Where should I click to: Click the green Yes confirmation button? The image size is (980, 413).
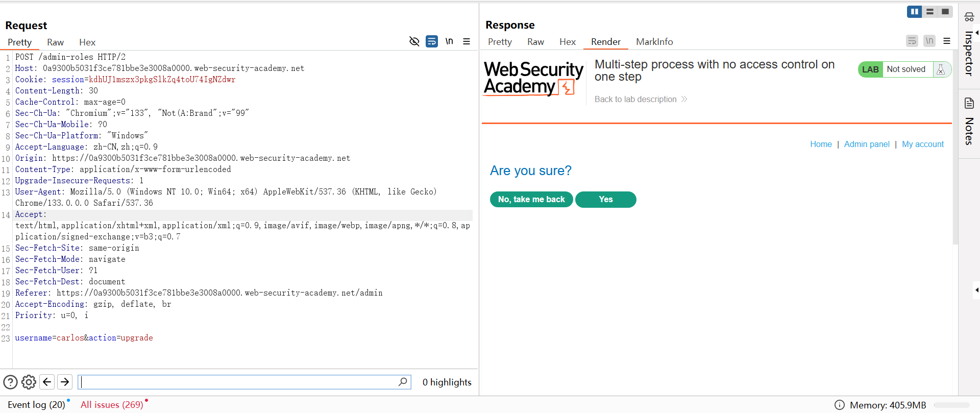[605, 200]
